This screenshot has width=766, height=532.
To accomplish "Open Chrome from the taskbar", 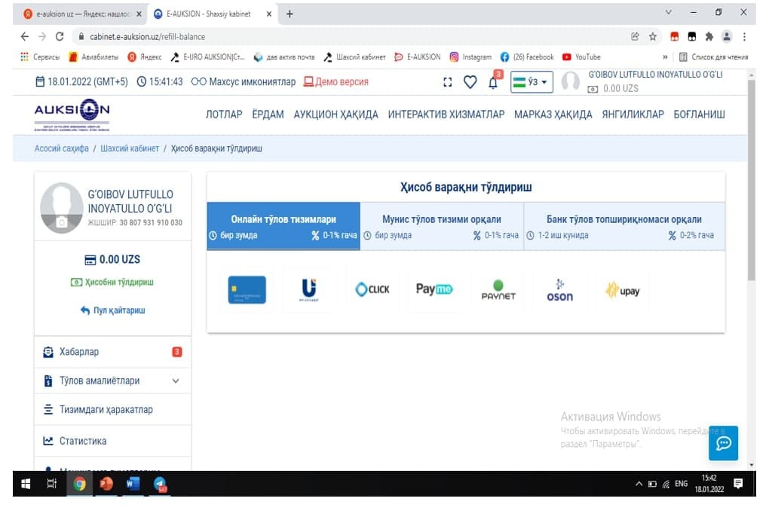I will (x=80, y=484).
